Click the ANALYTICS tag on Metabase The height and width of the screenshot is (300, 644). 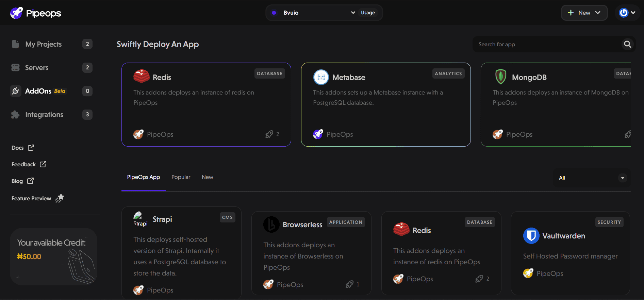point(448,73)
